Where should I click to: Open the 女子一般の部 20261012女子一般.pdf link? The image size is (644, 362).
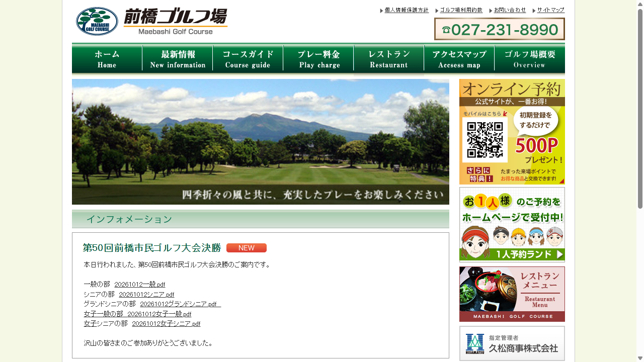137,314
